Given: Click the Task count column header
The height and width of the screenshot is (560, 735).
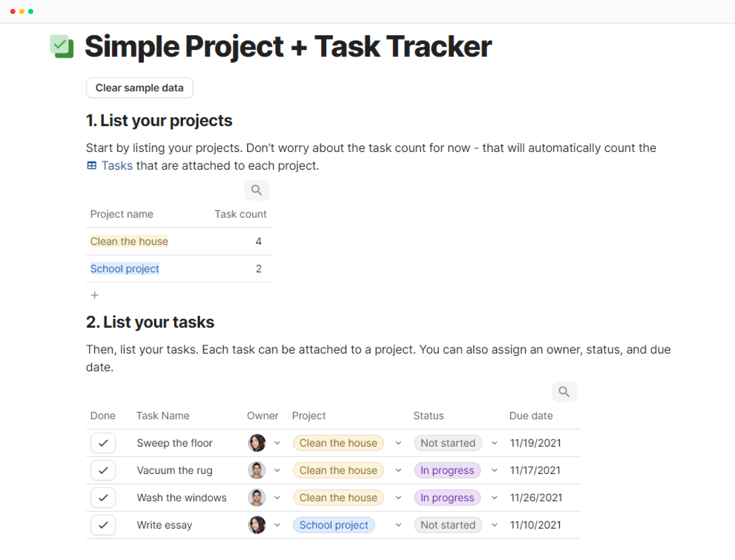Looking at the screenshot, I should coord(240,214).
